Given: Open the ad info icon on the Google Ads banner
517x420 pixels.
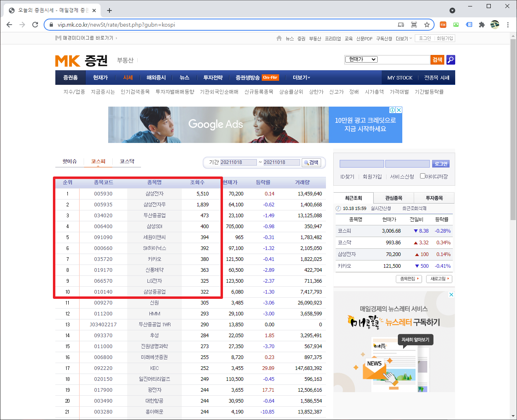Looking at the screenshot, I should pyautogui.click(x=392, y=110).
